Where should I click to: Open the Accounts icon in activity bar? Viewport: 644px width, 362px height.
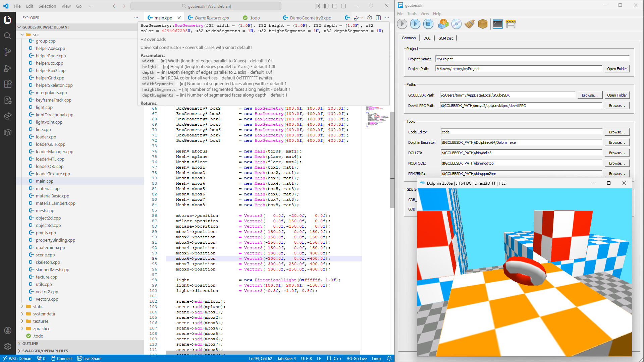pos(8,330)
